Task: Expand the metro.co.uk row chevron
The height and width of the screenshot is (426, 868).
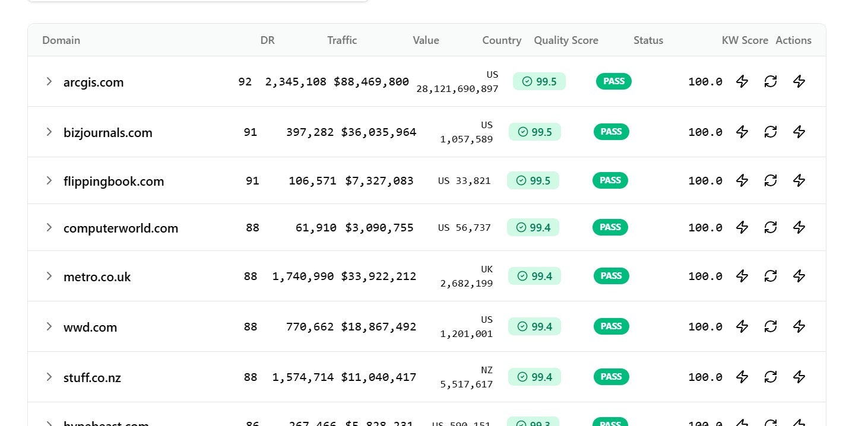Action: click(49, 275)
